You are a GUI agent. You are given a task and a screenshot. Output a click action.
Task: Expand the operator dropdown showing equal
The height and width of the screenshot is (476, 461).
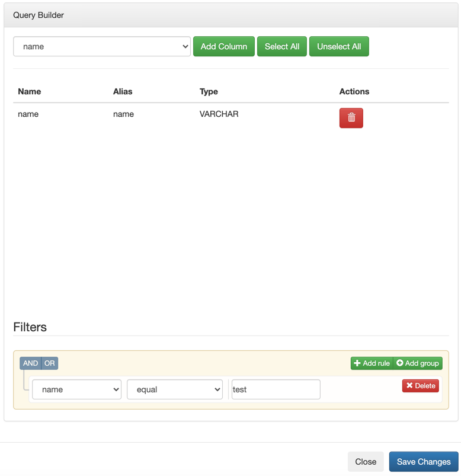[175, 389]
